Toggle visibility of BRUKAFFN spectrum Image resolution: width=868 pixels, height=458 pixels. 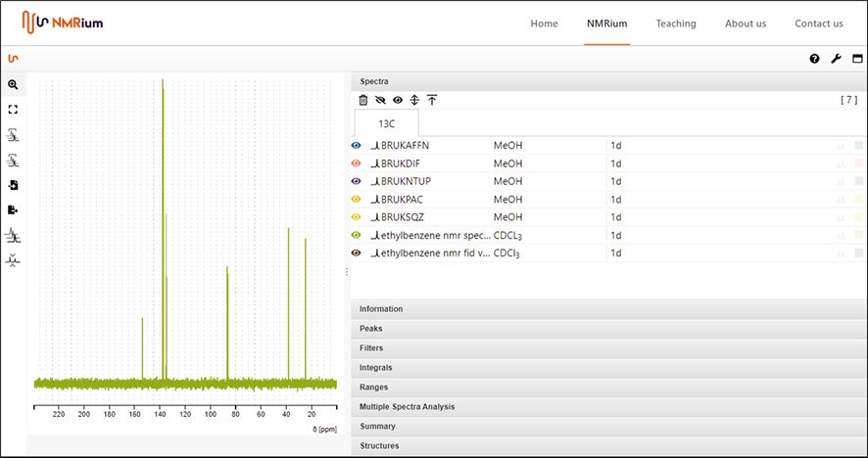pyautogui.click(x=357, y=146)
